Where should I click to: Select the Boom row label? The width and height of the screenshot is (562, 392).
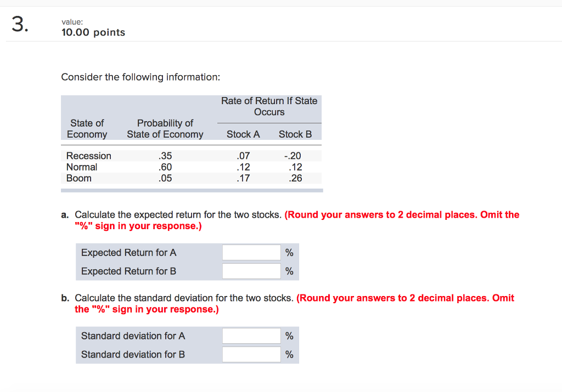click(x=79, y=178)
